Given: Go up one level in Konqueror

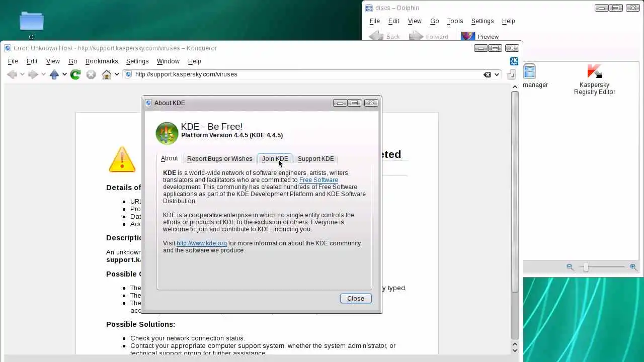Looking at the screenshot, I should pyautogui.click(x=54, y=74).
